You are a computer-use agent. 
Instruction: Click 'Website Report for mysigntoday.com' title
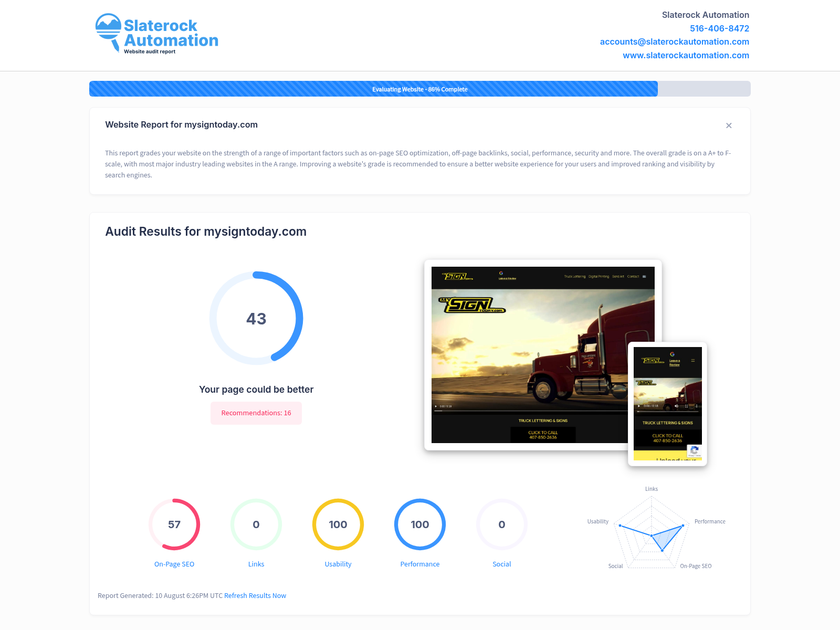(x=181, y=124)
